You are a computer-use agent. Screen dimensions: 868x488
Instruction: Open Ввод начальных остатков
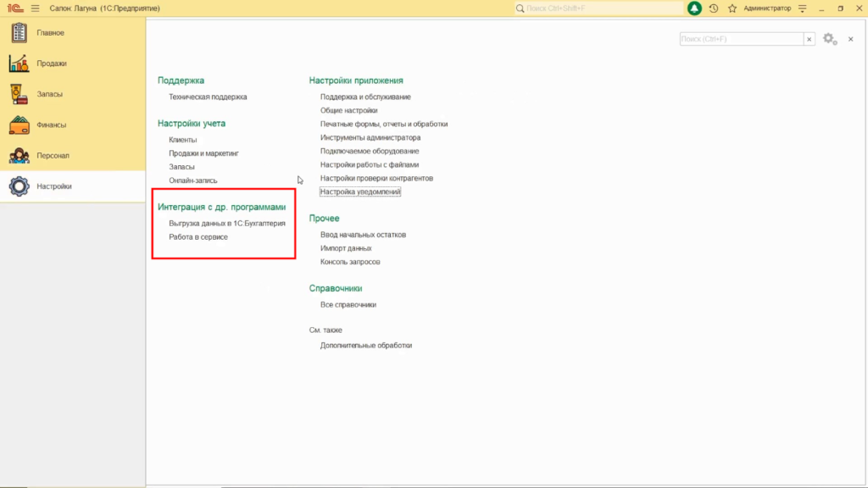(363, 235)
